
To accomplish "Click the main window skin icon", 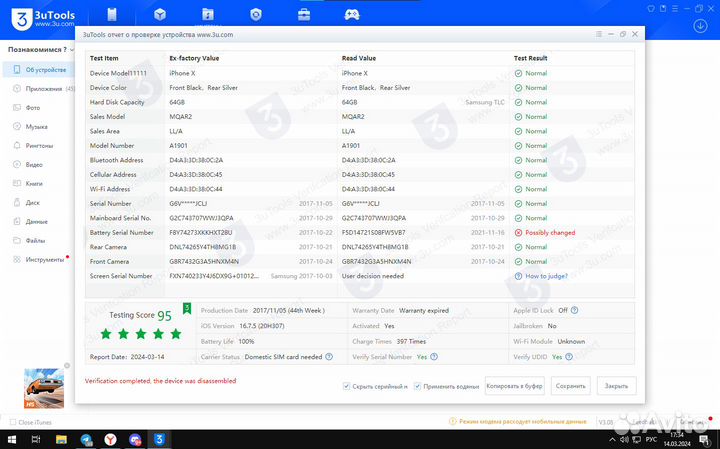I will point(651,8).
